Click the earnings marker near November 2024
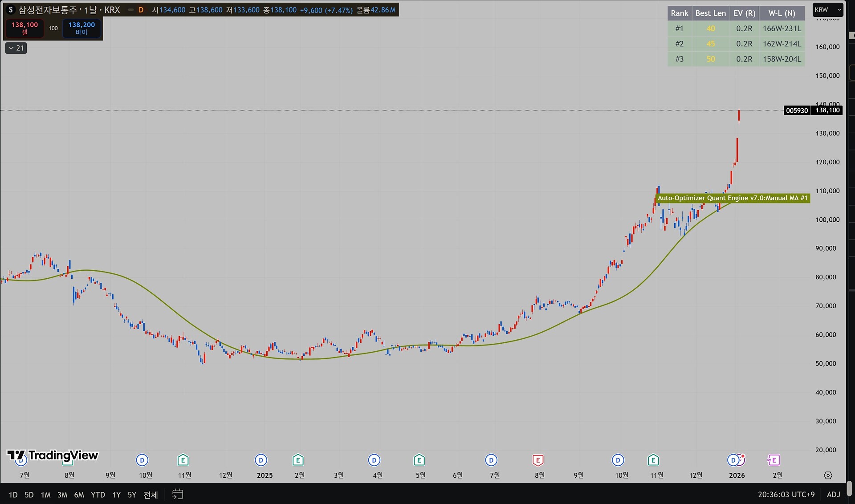 [183, 460]
